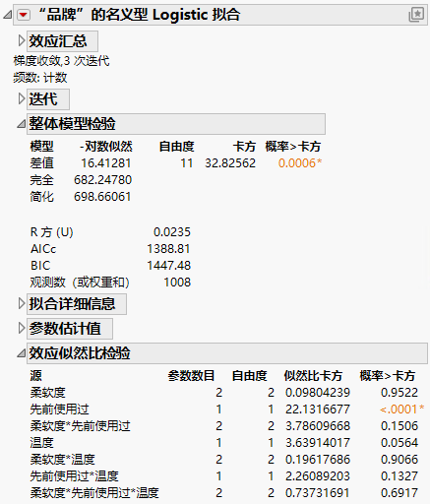Select the p-value 0.9522
This screenshot has width=430, height=504.
399,393
